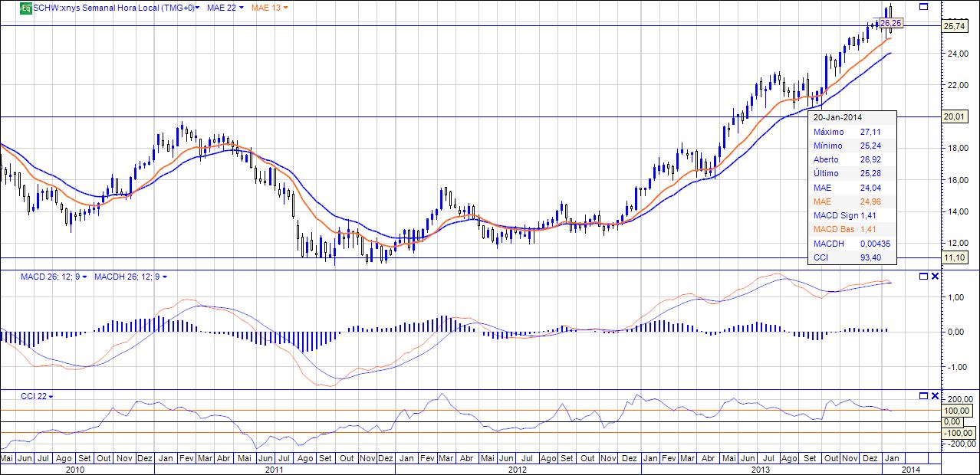The height and width of the screenshot is (475, 980).
Task: Click the 11,10 support level label
Action: click(x=953, y=258)
